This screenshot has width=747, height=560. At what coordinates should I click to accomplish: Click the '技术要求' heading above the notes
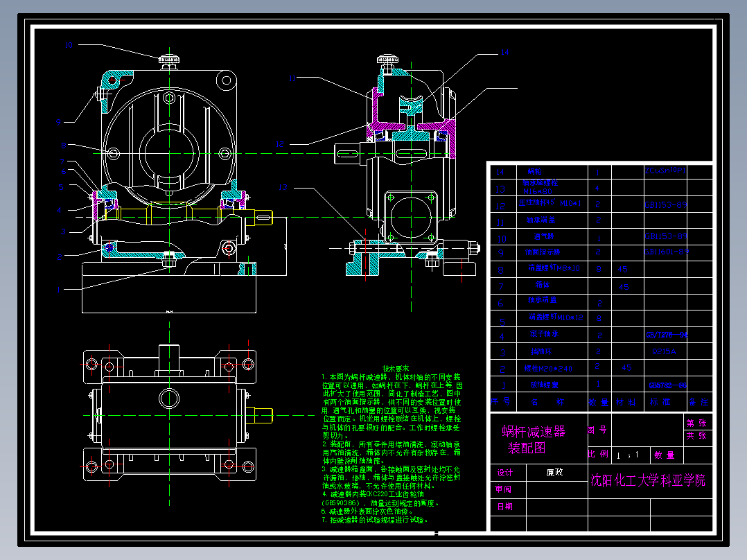pyautogui.click(x=396, y=369)
